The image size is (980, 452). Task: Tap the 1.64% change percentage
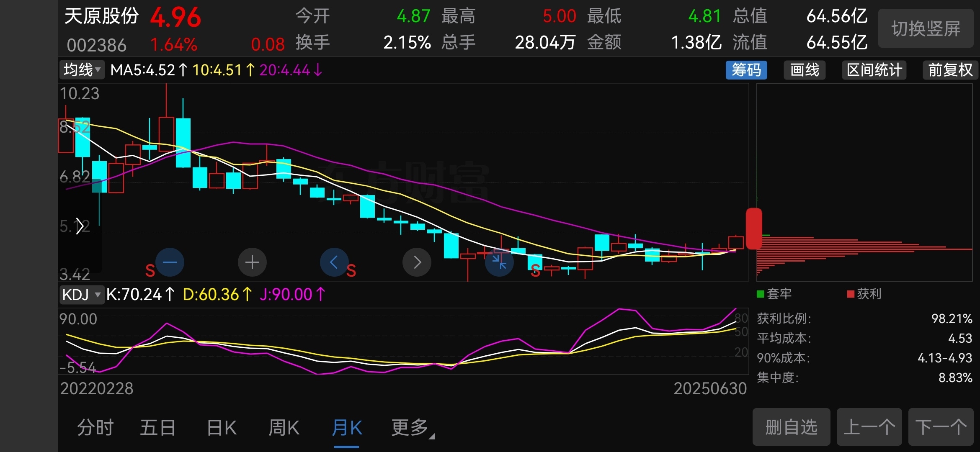(x=173, y=45)
